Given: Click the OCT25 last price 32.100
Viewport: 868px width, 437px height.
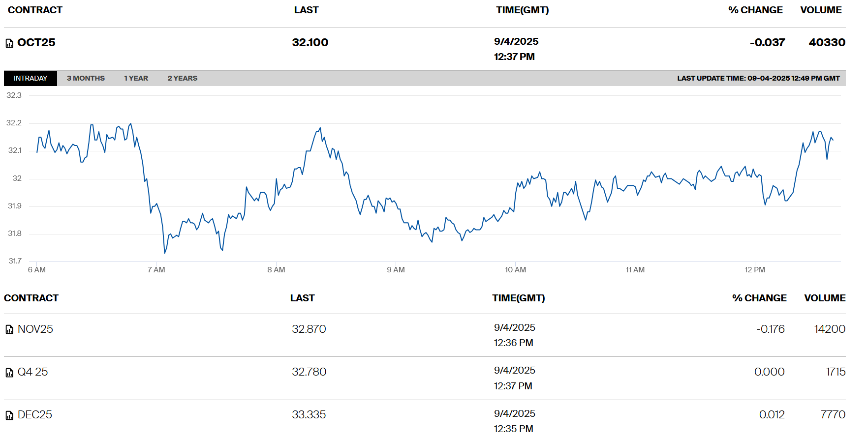Looking at the screenshot, I should tap(310, 43).
